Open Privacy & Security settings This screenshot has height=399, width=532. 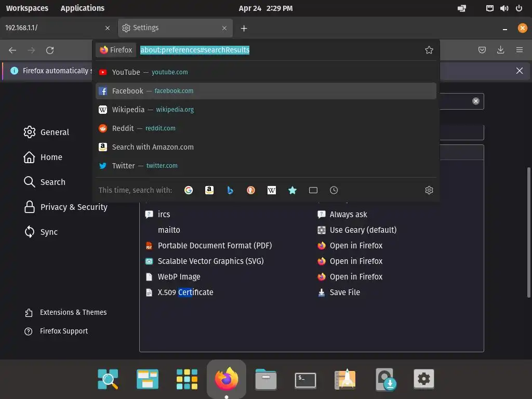[x=66, y=207]
